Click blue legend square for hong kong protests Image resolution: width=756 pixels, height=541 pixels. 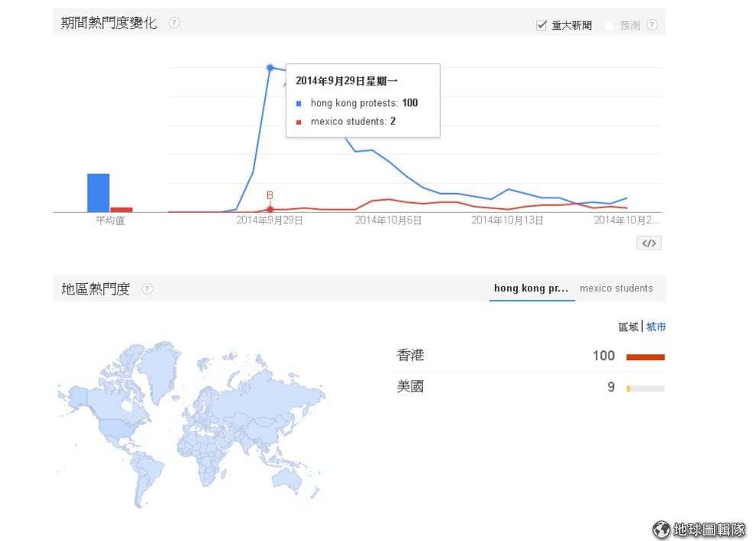click(299, 104)
